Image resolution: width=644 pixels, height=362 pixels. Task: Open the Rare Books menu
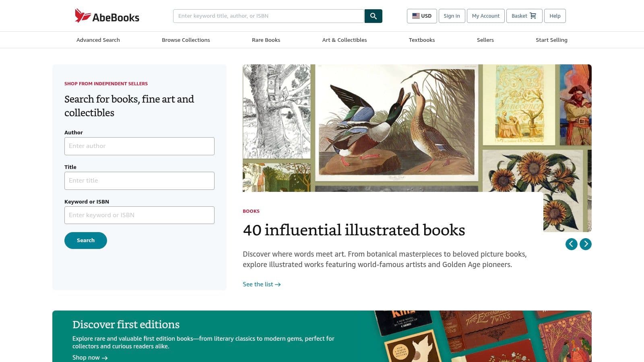tap(266, 40)
